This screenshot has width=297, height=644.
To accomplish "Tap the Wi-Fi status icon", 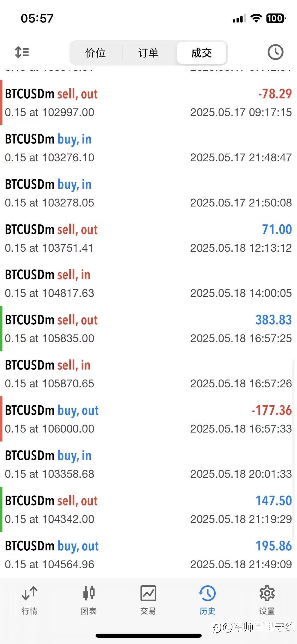I will click(x=256, y=18).
